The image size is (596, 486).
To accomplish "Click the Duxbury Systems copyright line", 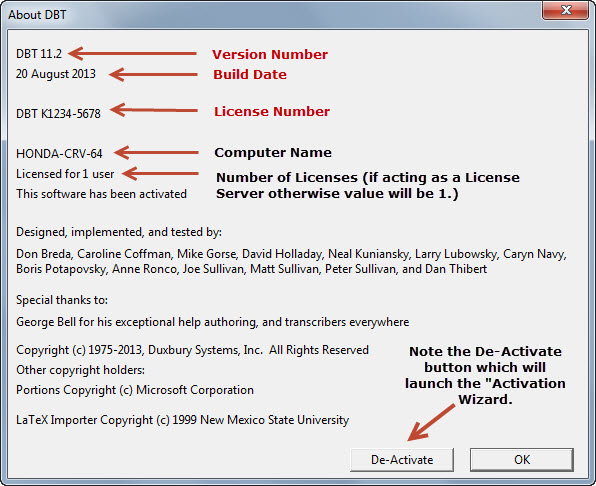I will pos(192,350).
